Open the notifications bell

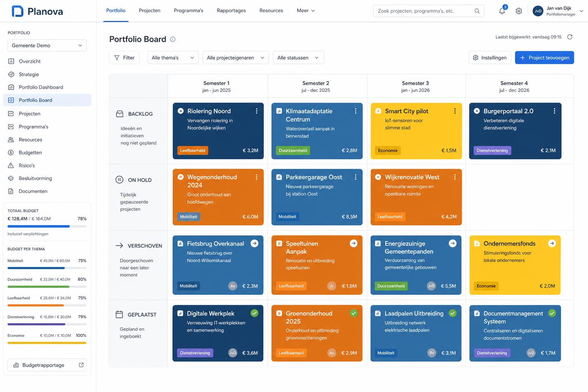pyautogui.click(x=502, y=11)
